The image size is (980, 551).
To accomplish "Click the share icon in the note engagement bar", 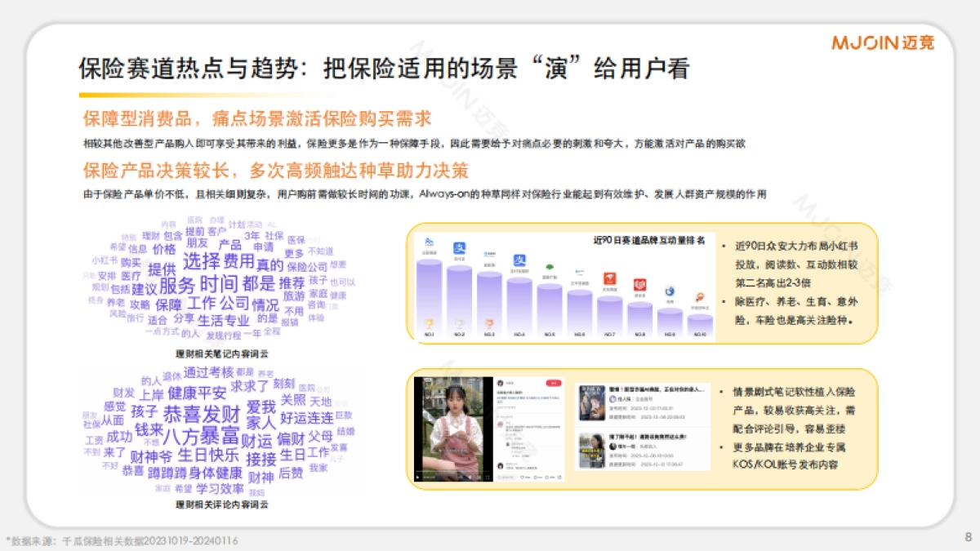I will click(x=559, y=478).
